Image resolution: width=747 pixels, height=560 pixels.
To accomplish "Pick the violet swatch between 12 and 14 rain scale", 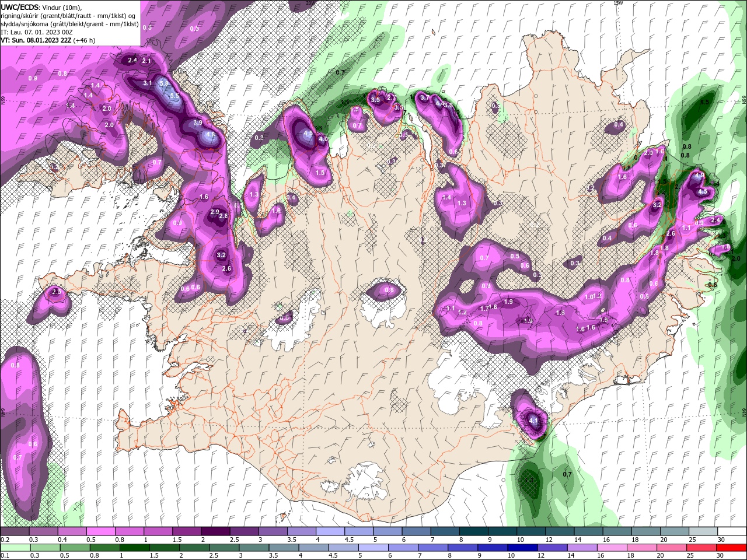I will [551, 548].
